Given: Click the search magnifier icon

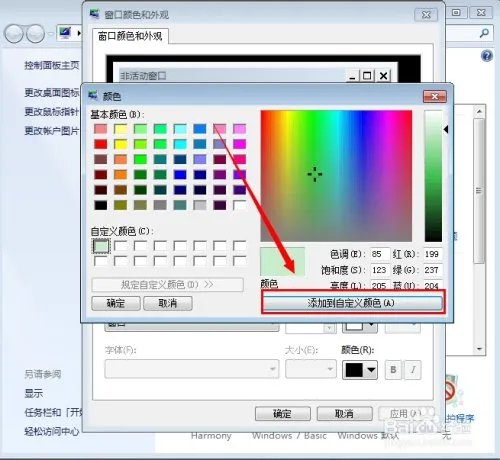Looking at the screenshot, I should point(484,33).
